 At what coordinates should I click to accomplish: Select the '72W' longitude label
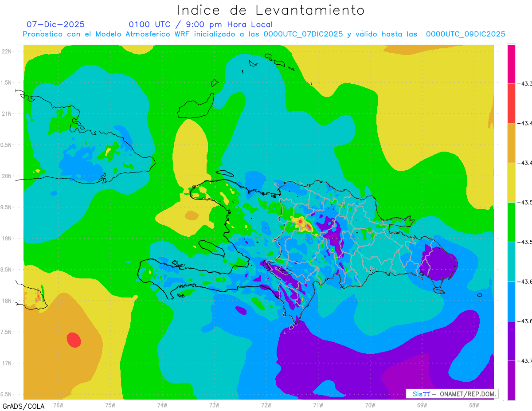tap(266, 405)
